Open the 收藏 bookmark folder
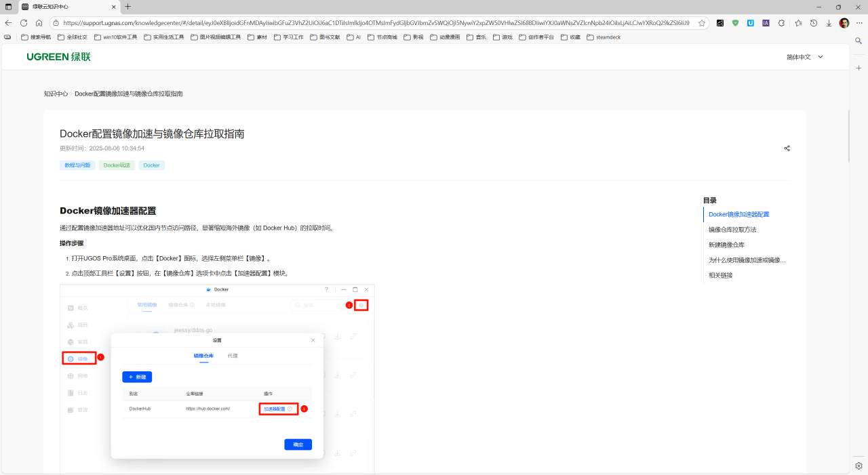The width and height of the screenshot is (868, 475). coord(570,37)
